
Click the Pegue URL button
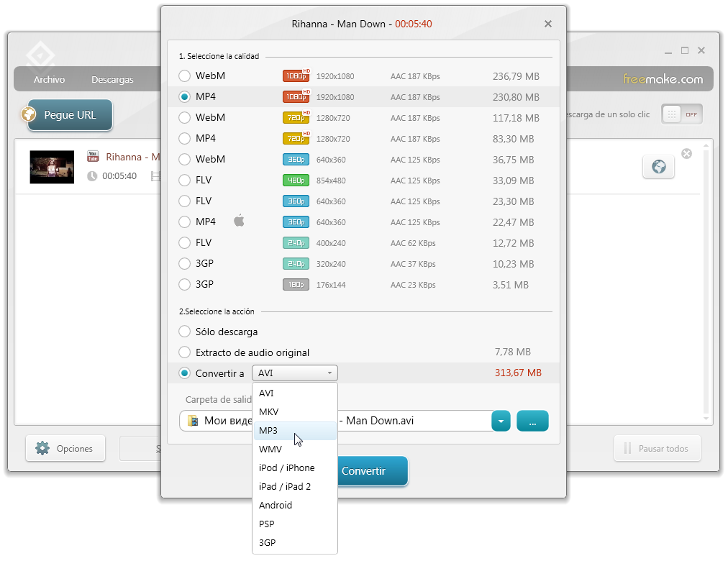(70, 114)
